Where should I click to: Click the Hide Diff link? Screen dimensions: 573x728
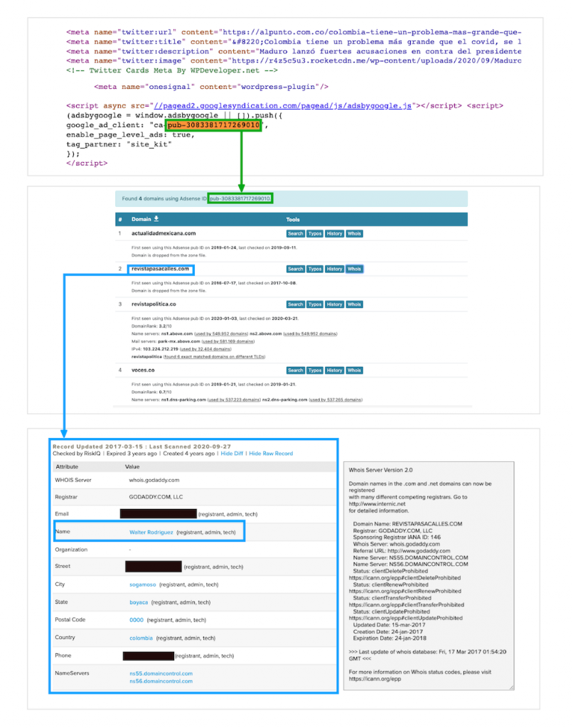232,454
